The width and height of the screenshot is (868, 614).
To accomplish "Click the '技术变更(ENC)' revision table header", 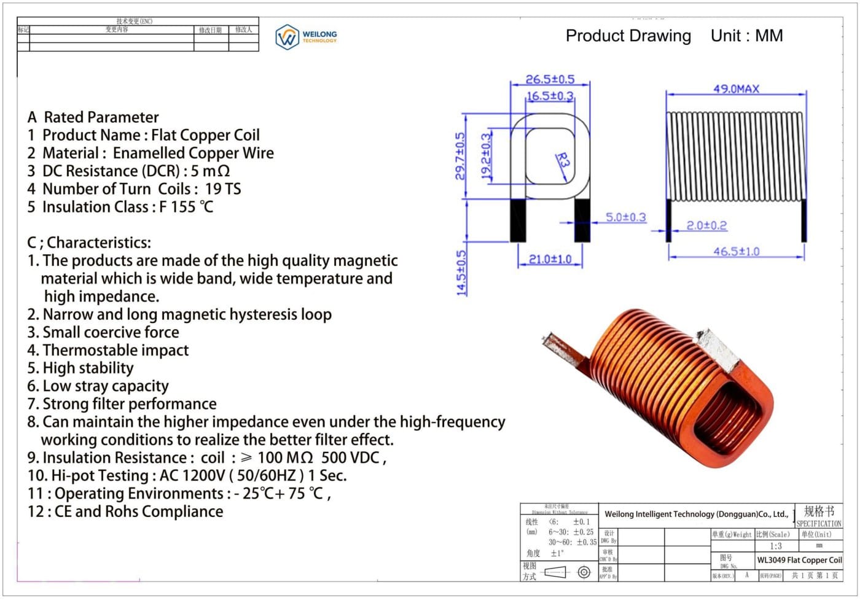I will coord(134,21).
